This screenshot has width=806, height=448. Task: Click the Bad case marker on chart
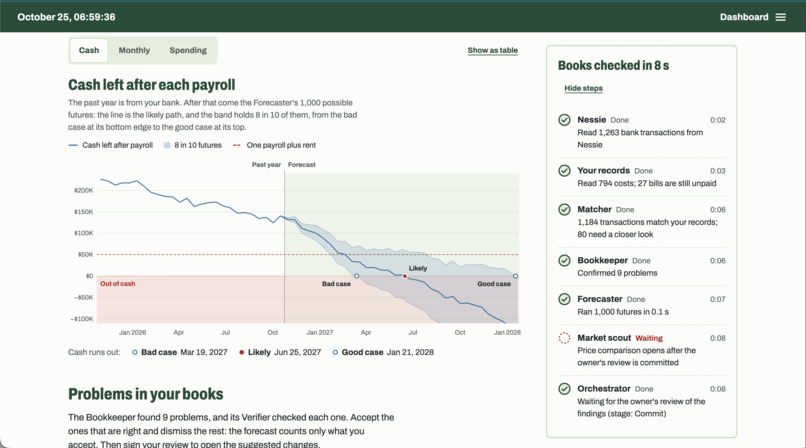(357, 276)
